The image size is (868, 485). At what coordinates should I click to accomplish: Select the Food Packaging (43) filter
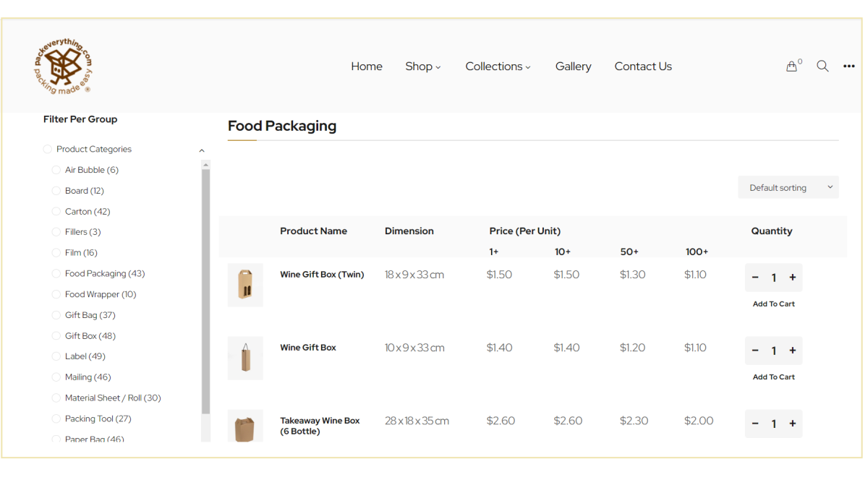point(56,274)
